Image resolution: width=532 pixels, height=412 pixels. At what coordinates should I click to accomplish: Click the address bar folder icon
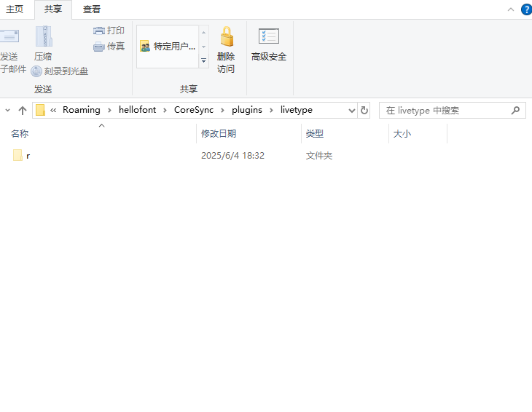(40, 110)
